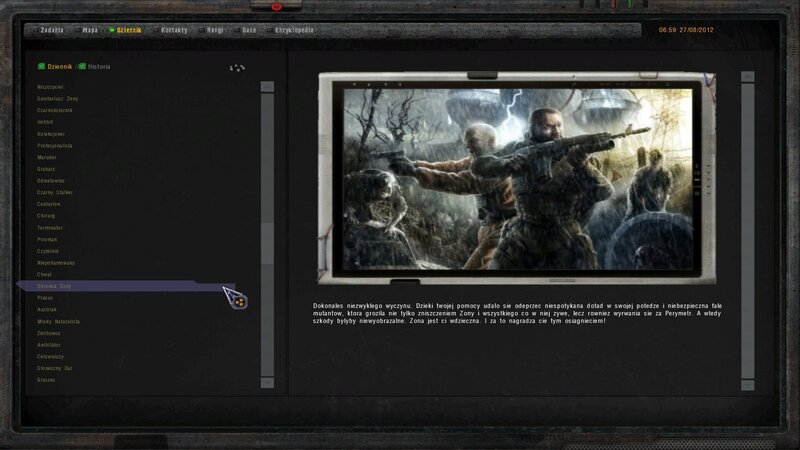Screen dimensions: 800x450
Task: Go to the Encyklopedia tab
Action: pos(292,30)
